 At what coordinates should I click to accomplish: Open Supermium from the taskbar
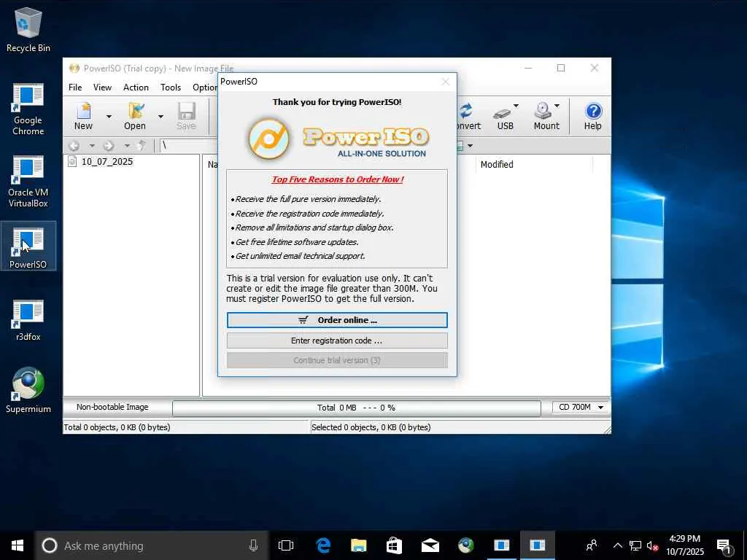[x=466, y=545]
